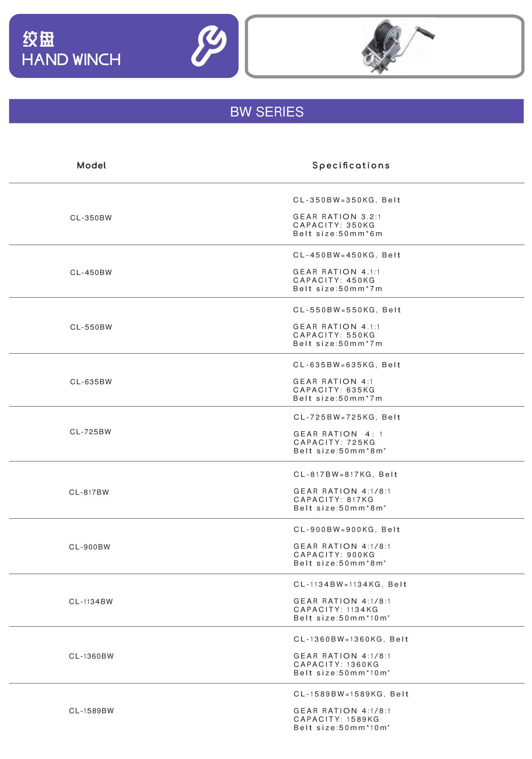Screen dimensions: 532x759
Task: Click the "HAND WINCH" title text
Action: (71, 60)
